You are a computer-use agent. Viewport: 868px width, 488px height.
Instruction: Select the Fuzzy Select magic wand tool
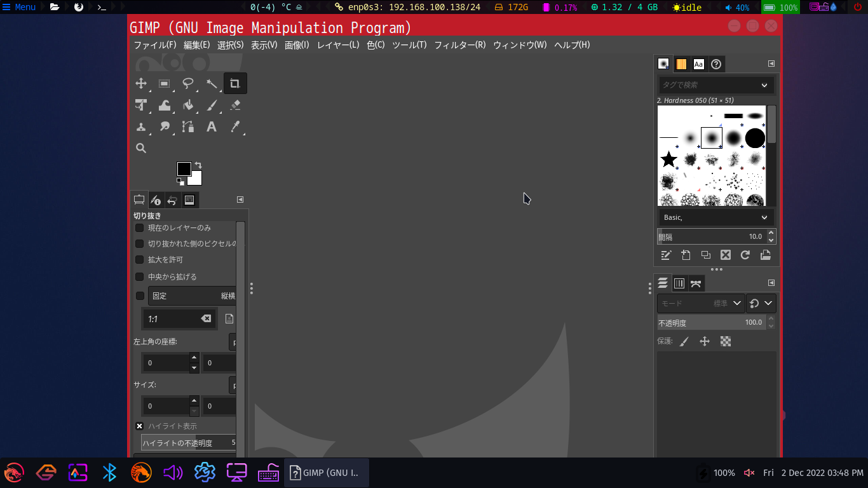pos(212,83)
